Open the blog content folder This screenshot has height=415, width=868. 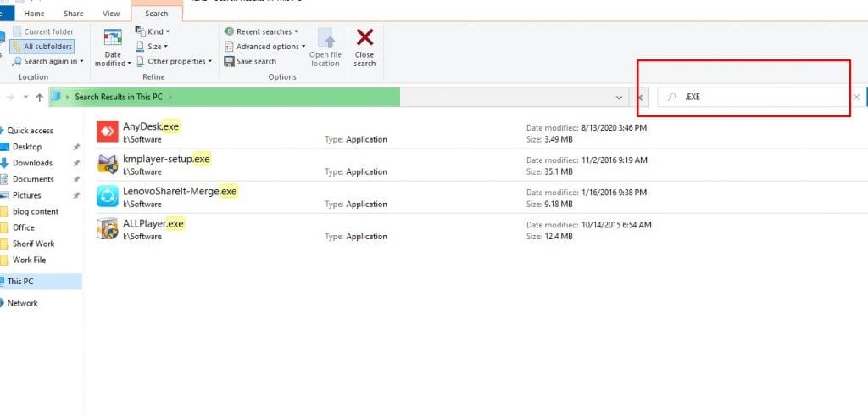[x=36, y=211]
